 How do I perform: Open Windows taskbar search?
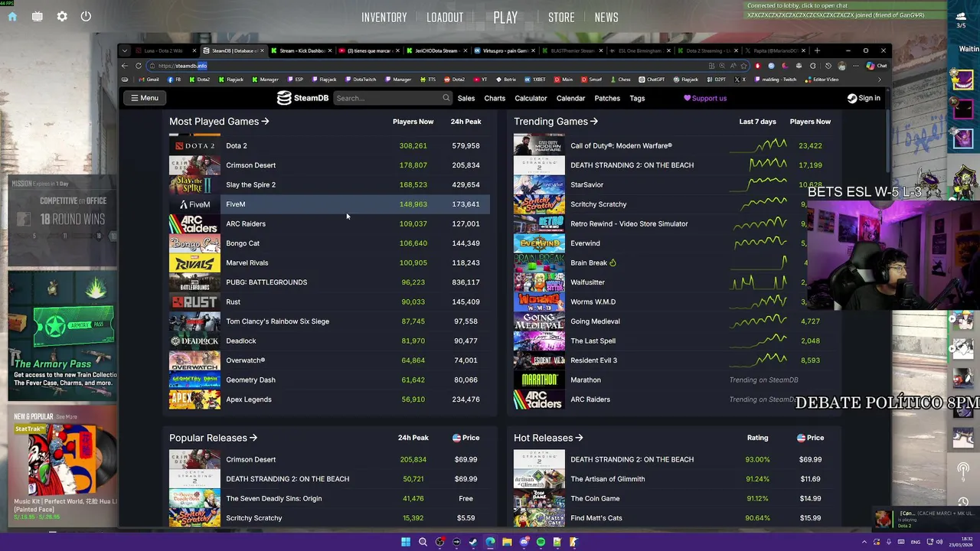pyautogui.click(x=423, y=542)
